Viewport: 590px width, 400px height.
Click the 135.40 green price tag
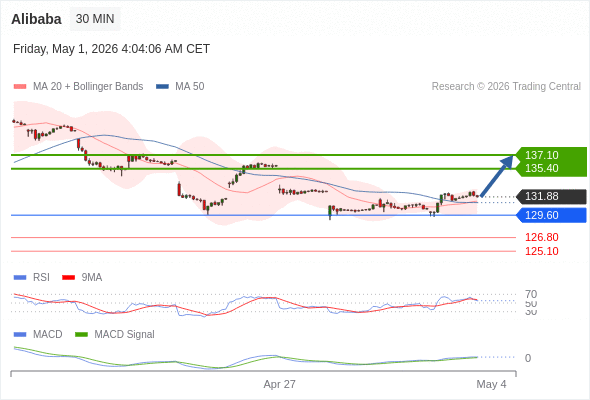[x=541, y=168]
